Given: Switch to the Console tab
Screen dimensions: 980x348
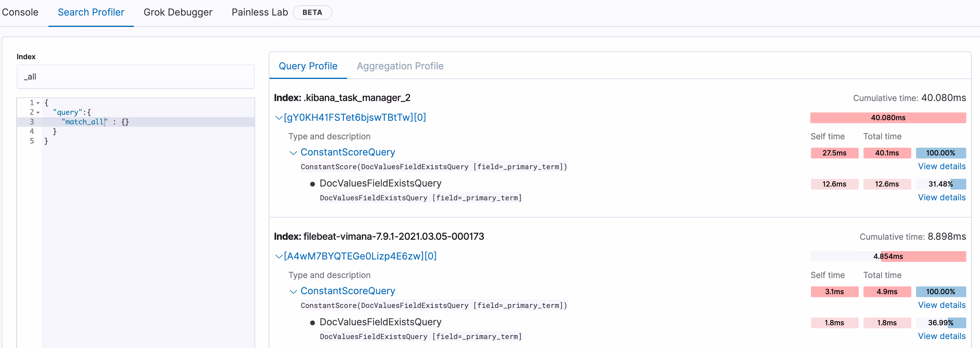Looking at the screenshot, I should point(20,12).
